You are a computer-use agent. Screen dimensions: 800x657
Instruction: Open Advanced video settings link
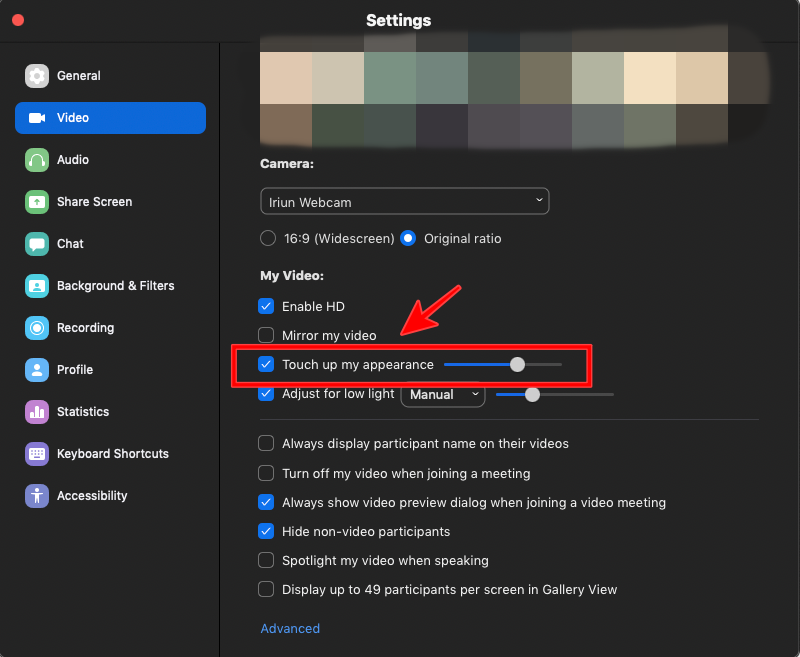(290, 628)
